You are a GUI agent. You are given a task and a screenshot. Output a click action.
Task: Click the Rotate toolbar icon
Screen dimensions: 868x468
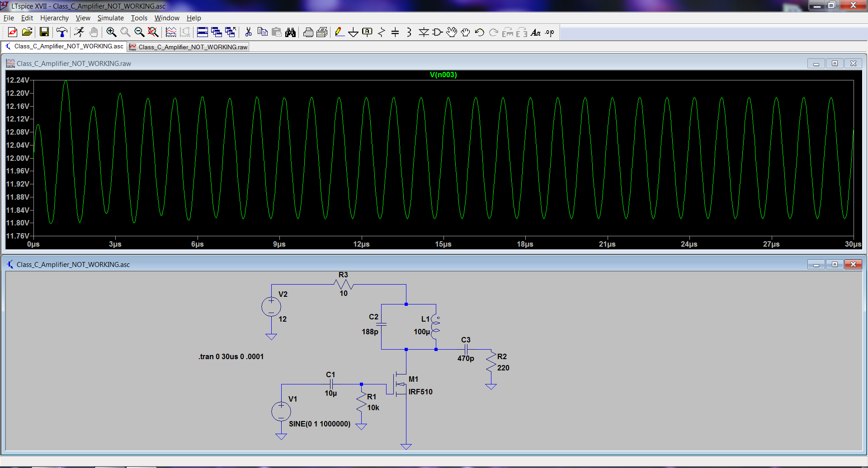click(x=508, y=32)
